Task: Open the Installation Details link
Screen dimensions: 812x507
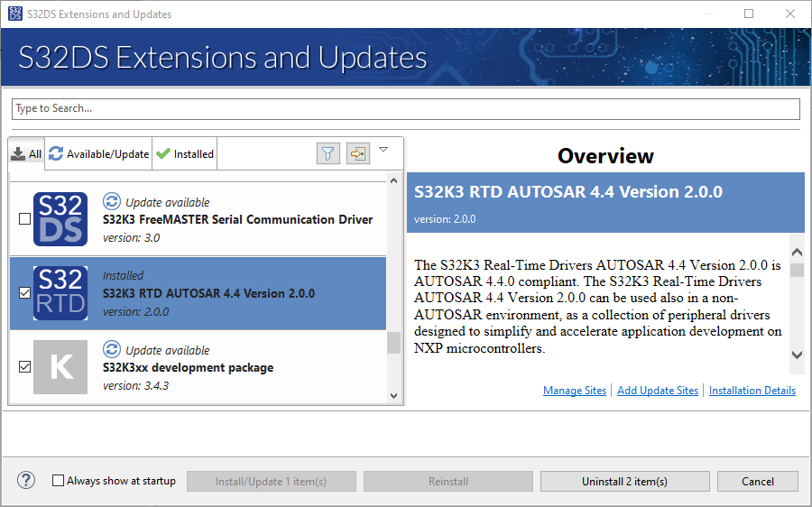Action: 752,391
